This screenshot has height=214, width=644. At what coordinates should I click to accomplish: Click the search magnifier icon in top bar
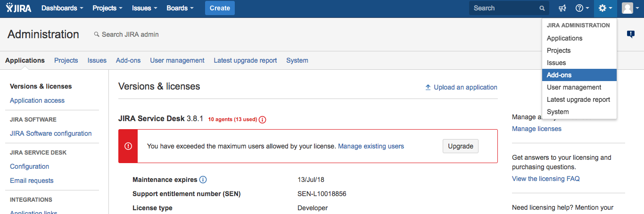pyautogui.click(x=542, y=8)
